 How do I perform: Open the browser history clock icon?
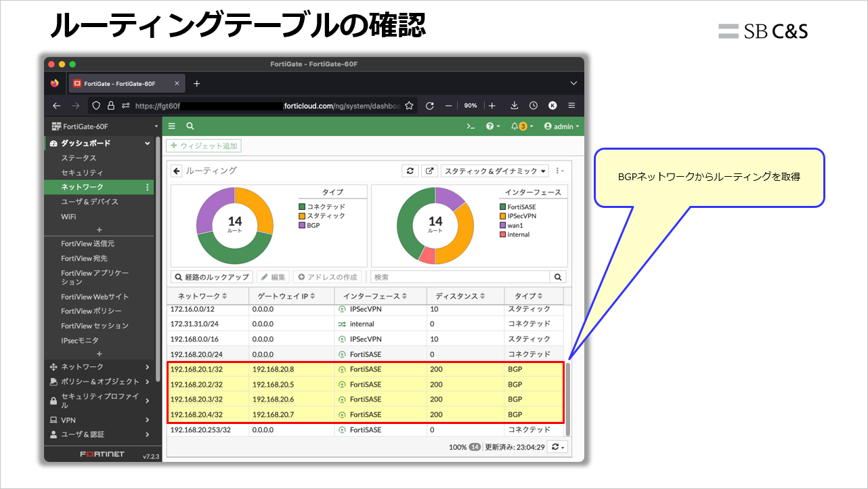pyautogui.click(x=534, y=106)
